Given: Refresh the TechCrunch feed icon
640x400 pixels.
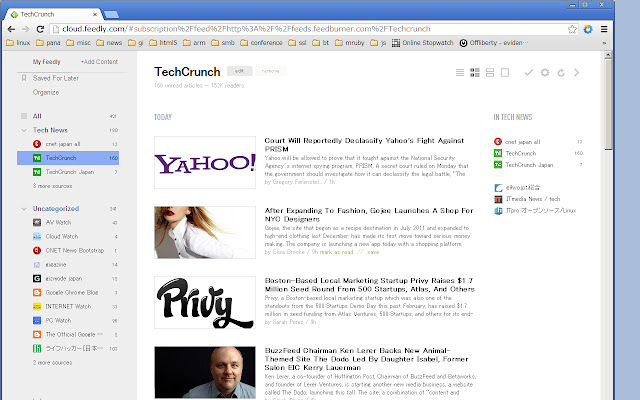Looking at the screenshot, I should click(561, 73).
